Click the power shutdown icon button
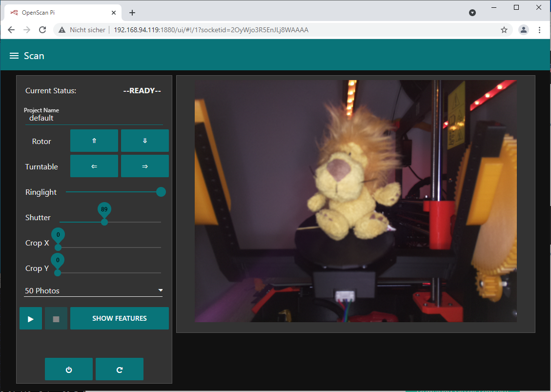 [x=69, y=369]
